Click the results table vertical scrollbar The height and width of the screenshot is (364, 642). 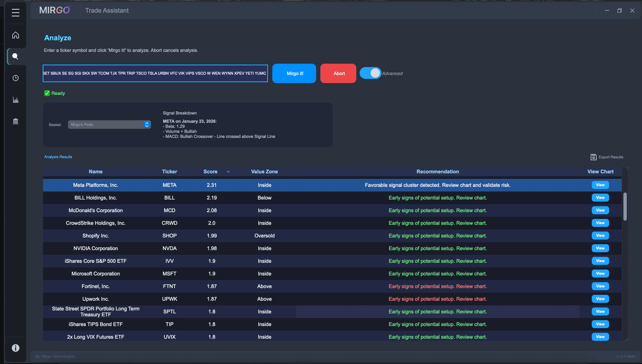tap(625, 206)
